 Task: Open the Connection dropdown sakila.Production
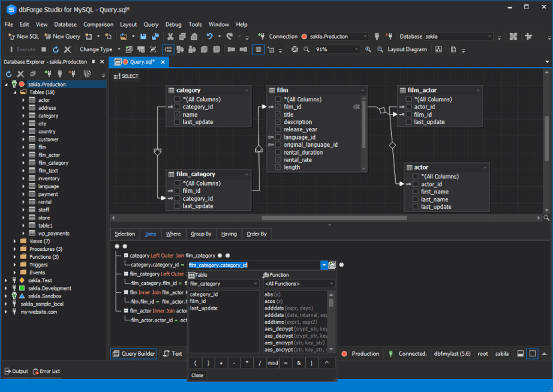[365, 36]
